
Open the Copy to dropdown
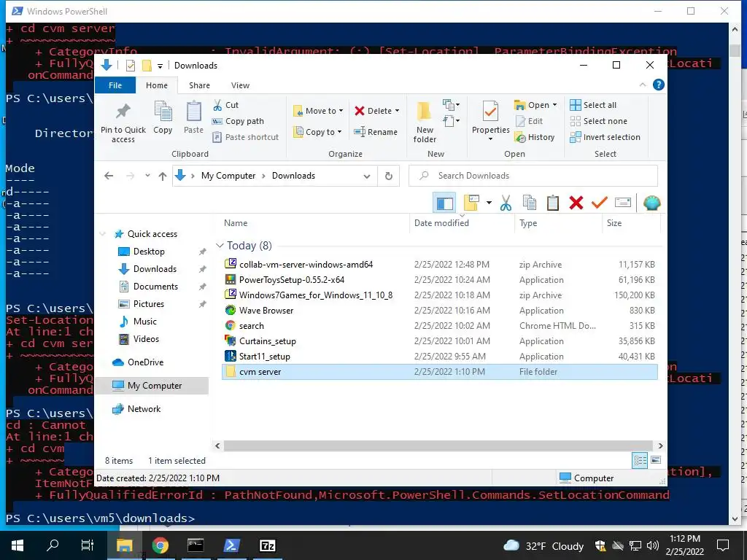[x=318, y=132]
